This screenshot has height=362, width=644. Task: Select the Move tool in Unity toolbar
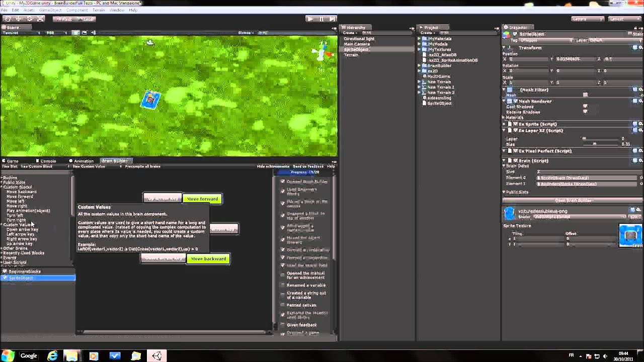[19, 19]
